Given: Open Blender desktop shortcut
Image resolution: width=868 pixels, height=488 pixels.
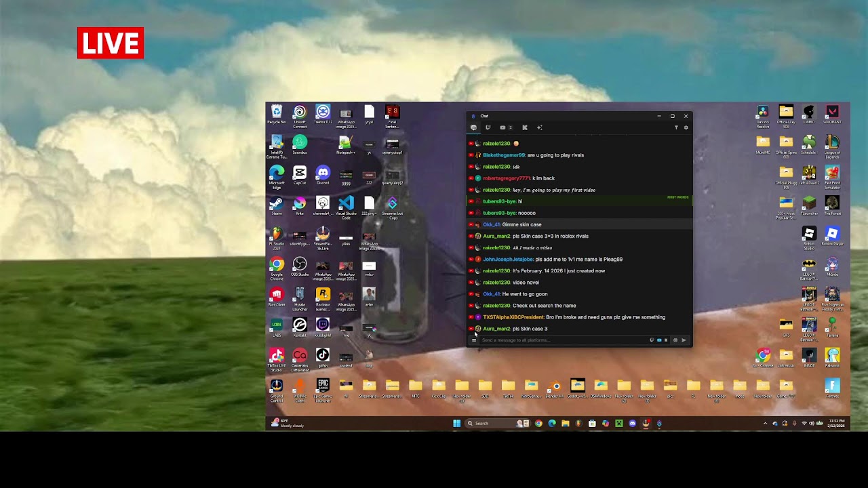Looking at the screenshot, I should [554, 388].
